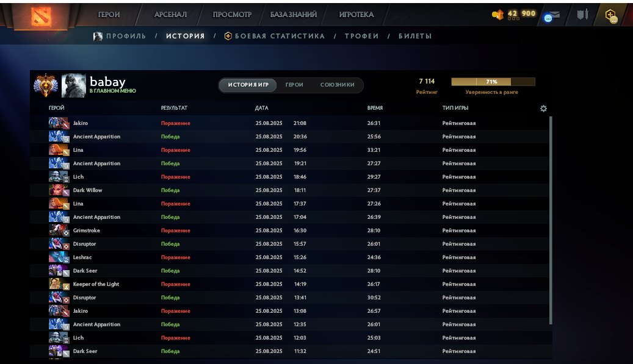Click the Dark Willow hero portrait
The height and width of the screenshot is (364, 633).
coord(59,190)
